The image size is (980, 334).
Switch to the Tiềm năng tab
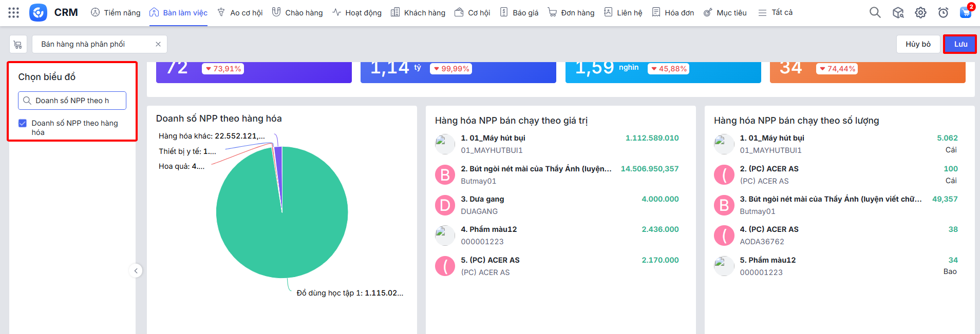(116, 12)
